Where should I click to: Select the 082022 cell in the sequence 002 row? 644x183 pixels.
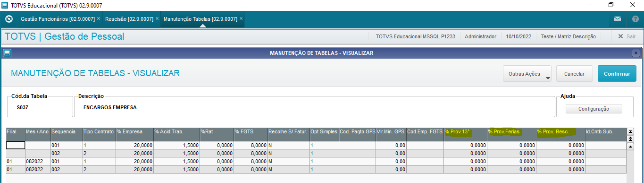click(x=38, y=169)
